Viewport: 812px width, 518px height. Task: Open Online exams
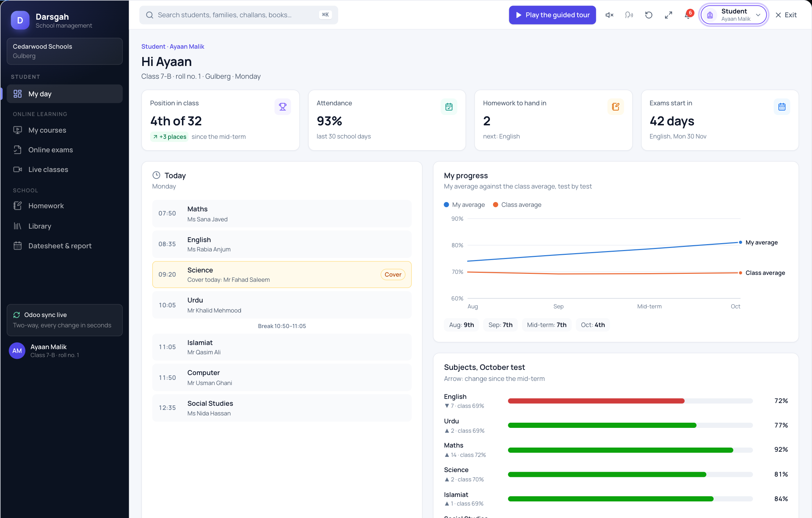click(65, 150)
